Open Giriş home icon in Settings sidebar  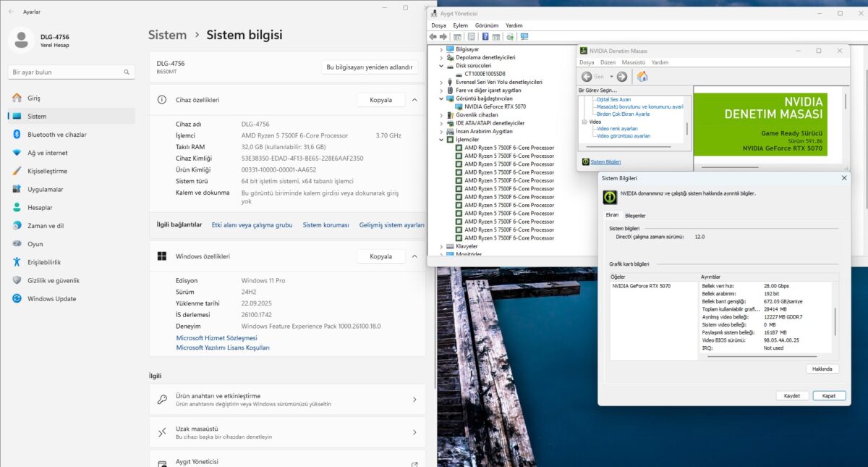click(x=17, y=98)
